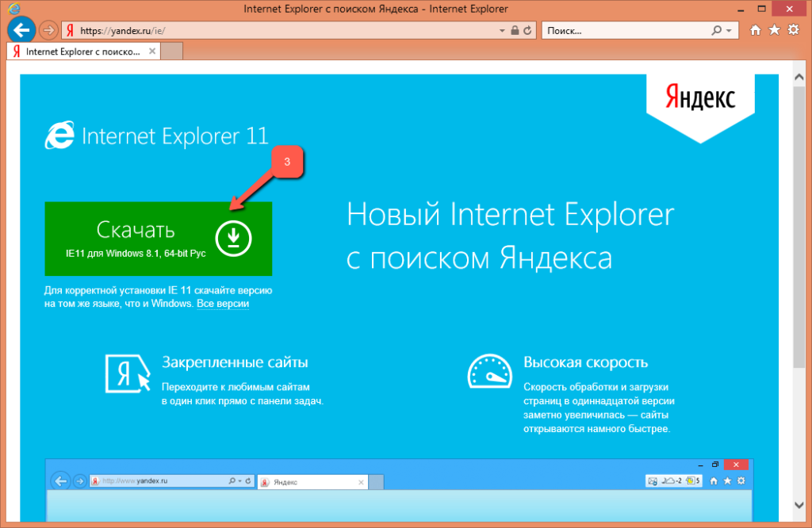Open the Все версии link
Image resolution: width=812 pixels, height=528 pixels.
[x=223, y=304]
